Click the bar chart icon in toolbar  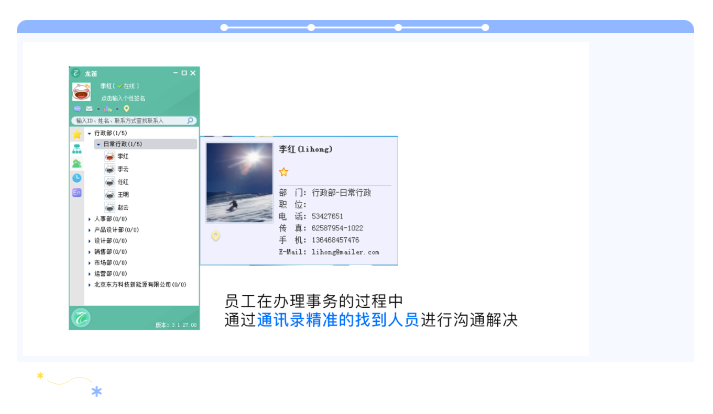[x=108, y=109]
